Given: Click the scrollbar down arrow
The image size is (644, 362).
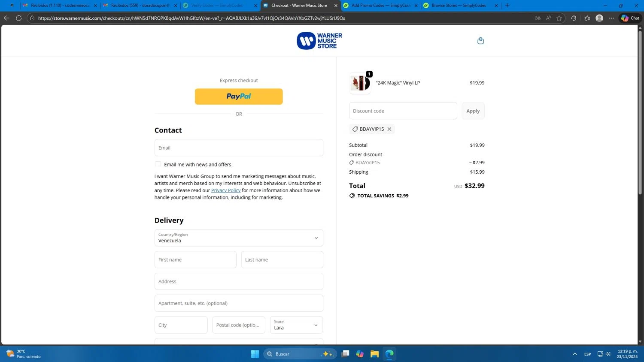Looking at the screenshot, I should [x=640, y=342].
